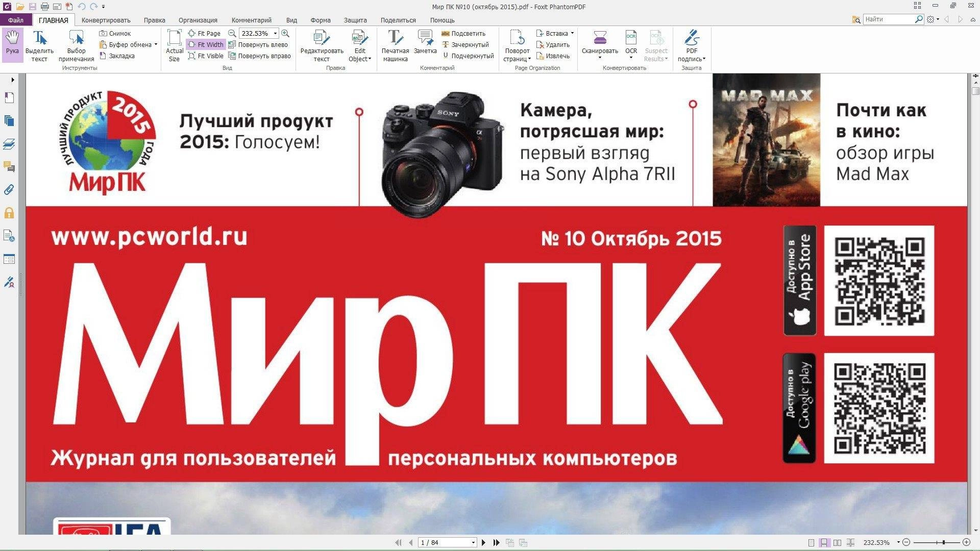This screenshot has width=980, height=551.
Task: Rotate view with Повернуть влево
Action: pos(258,44)
